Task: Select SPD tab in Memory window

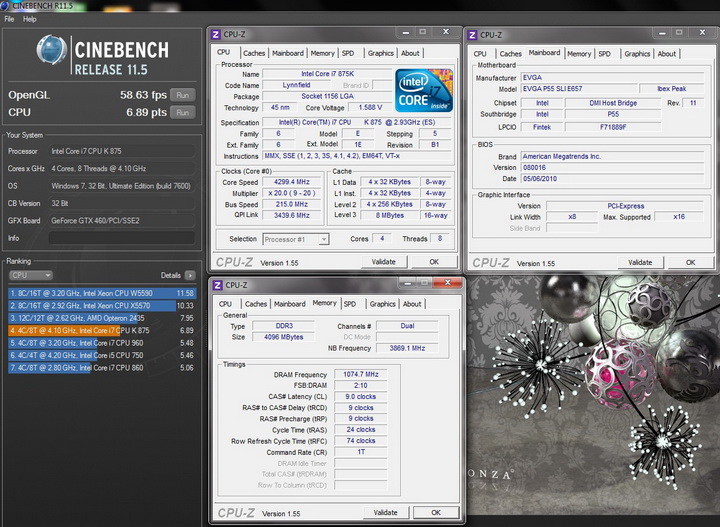Action: 350,304
